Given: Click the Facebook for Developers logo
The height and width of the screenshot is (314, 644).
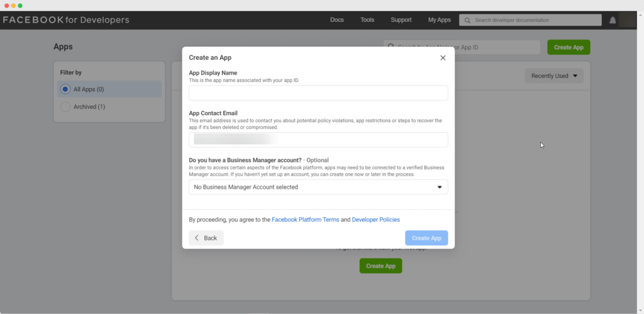Looking at the screenshot, I should click(66, 20).
